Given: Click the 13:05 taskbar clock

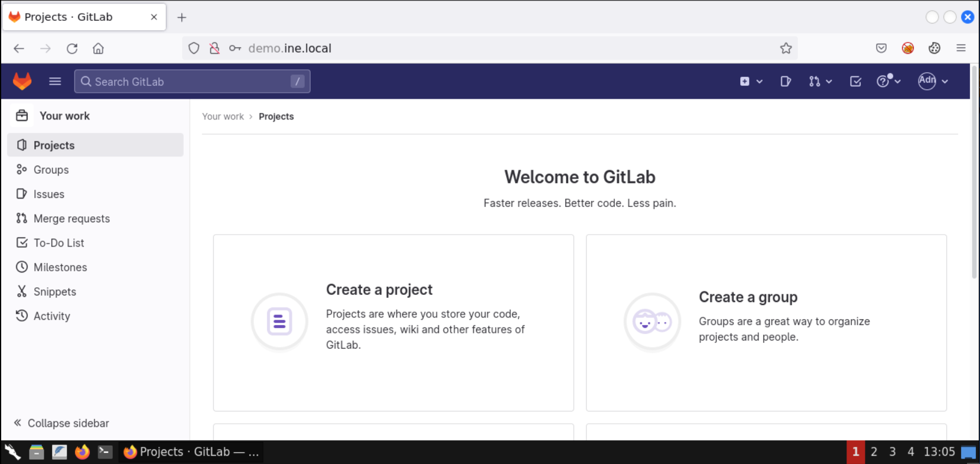Looking at the screenshot, I should click(939, 452).
